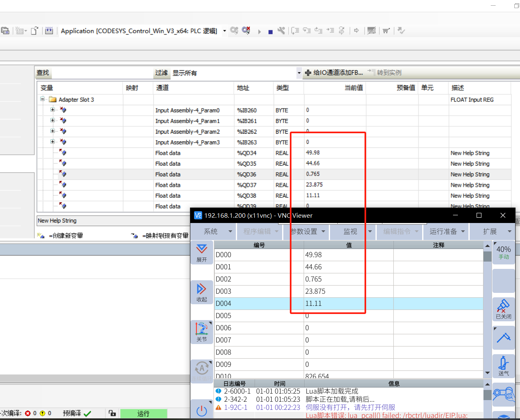Click the 展开 expand icon in VNC panel
This screenshot has width=520, height=420.
[202, 252]
